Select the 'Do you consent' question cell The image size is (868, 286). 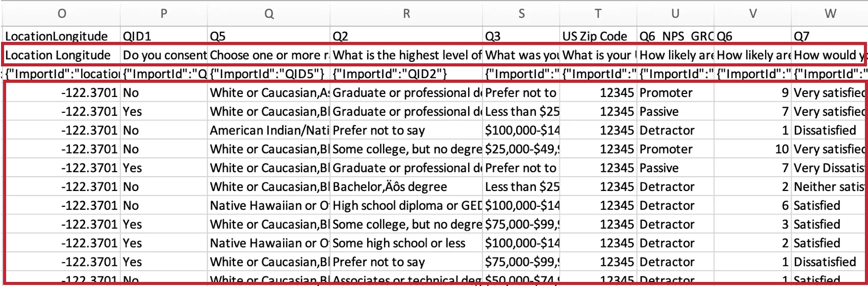tap(164, 55)
